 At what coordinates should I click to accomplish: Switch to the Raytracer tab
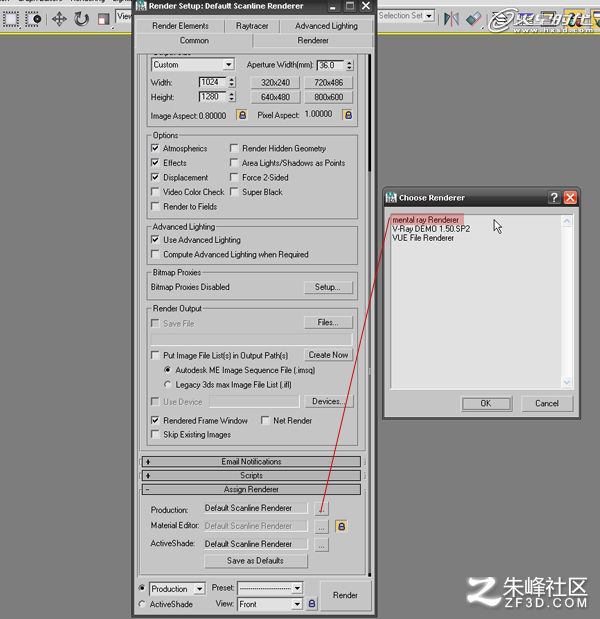252,26
